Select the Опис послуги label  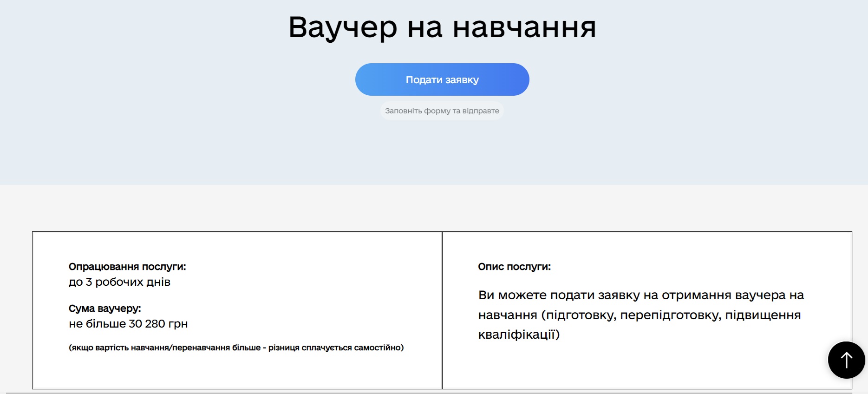coord(514,267)
